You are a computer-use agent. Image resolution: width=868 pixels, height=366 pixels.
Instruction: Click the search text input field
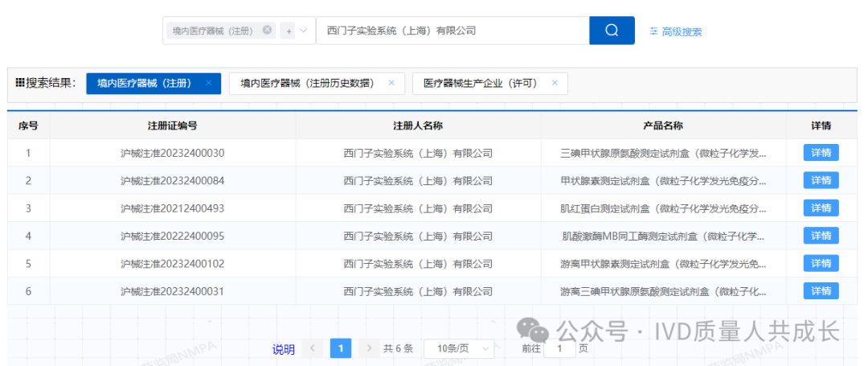452,31
